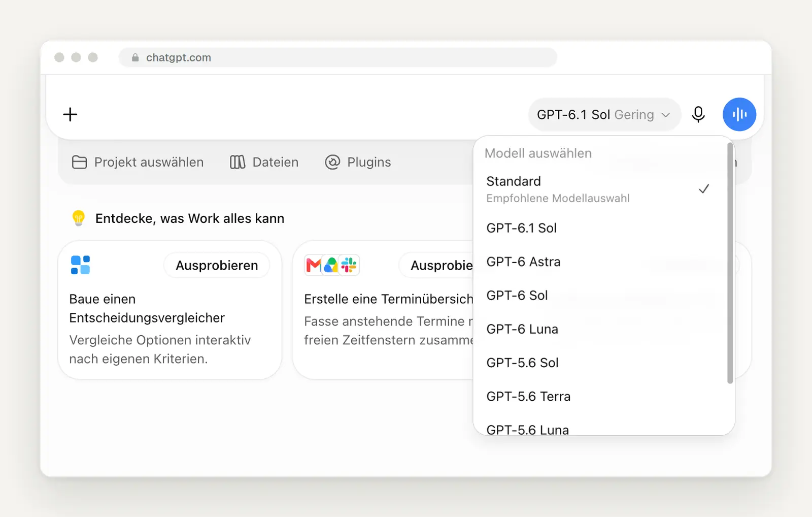This screenshot has height=517, width=812.
Task: Click the Vergleiche Optionen interaktiv description
Action: click(x=160, y=349)
